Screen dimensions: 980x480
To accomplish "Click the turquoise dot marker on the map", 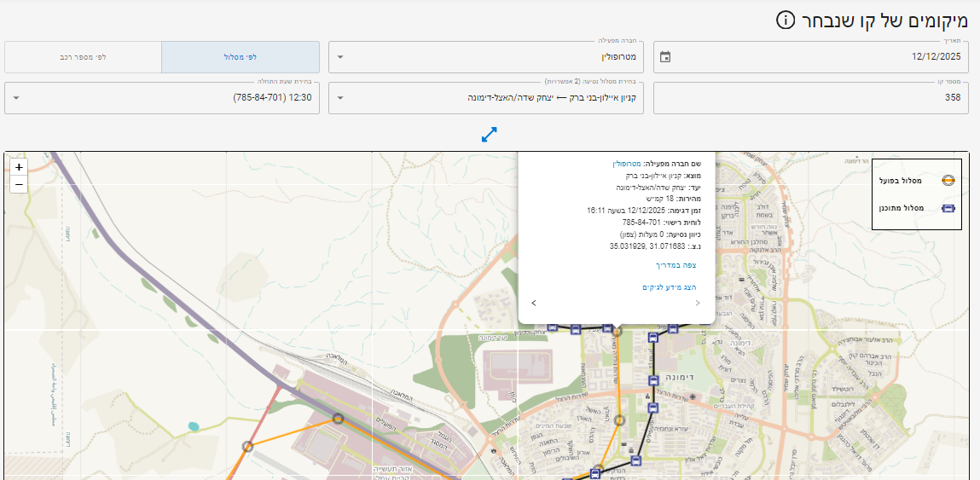I will click(x=194, y=426).
